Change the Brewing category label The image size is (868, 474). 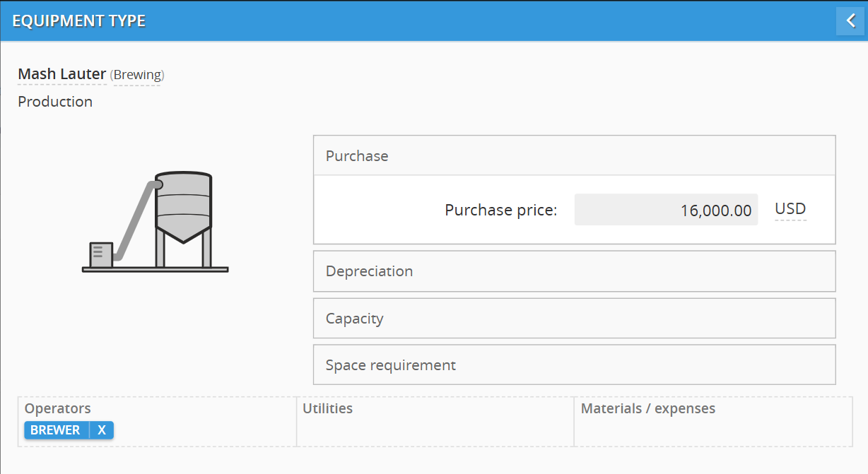pos(138,75)
